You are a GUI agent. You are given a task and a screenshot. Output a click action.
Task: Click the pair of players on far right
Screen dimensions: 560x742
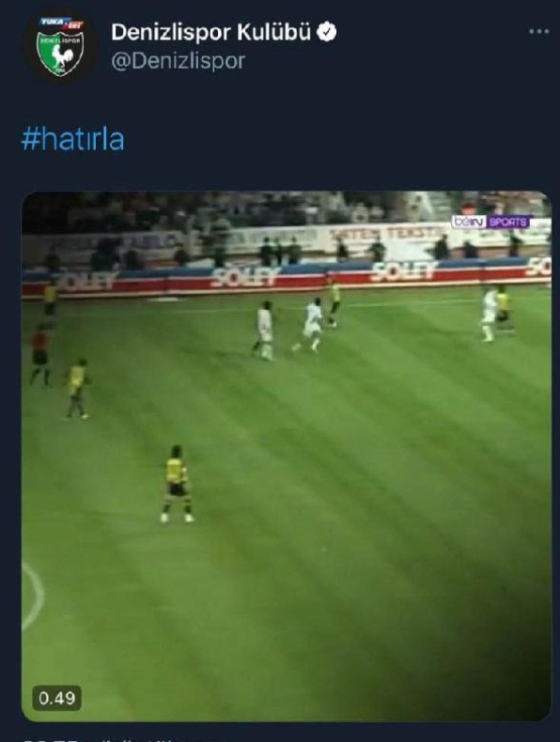click(495, 313)
